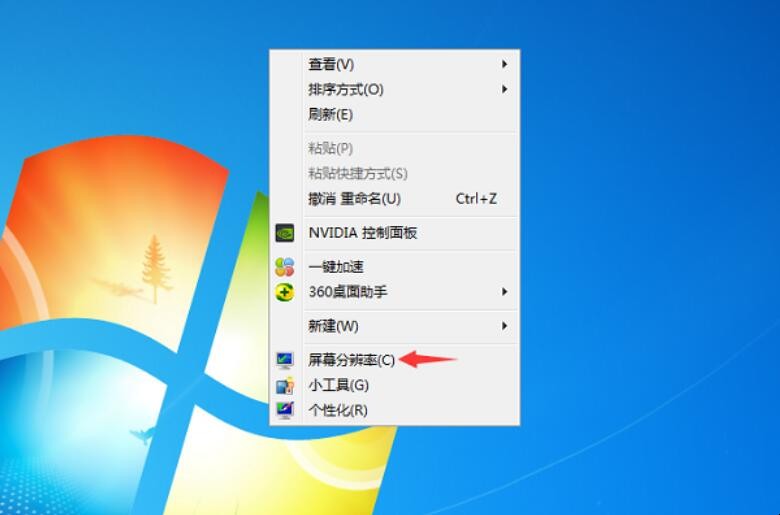Screen dimensions: 780x515
Task: Click the Ctrl+Z shortcut label
Action: 476,199
